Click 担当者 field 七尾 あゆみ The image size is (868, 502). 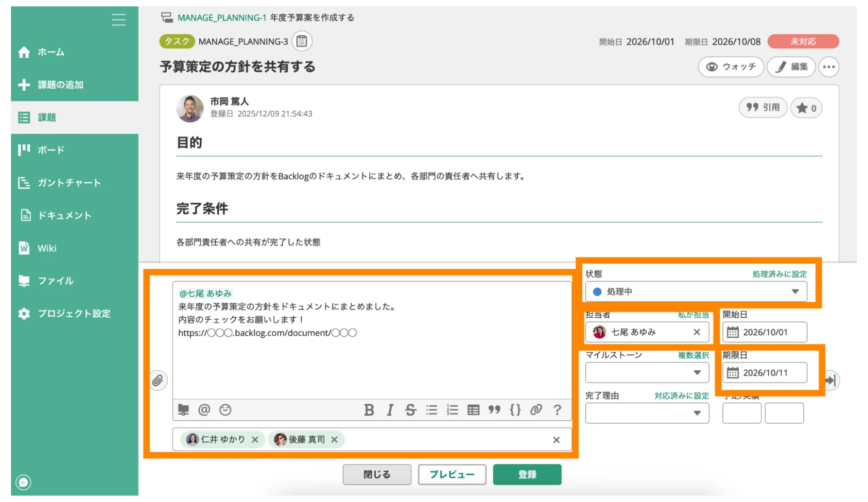coord(647,332)
